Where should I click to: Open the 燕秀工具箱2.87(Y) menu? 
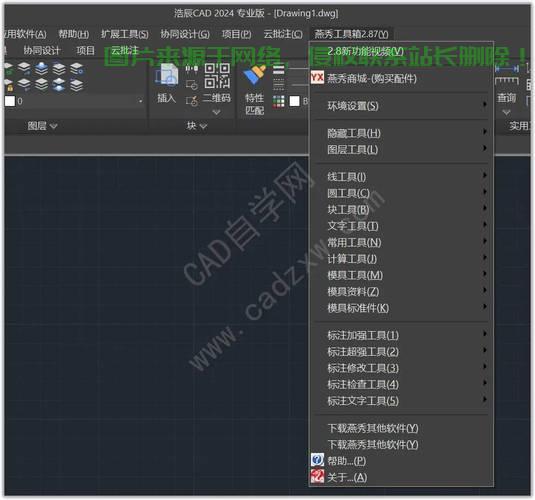(351, 34)
